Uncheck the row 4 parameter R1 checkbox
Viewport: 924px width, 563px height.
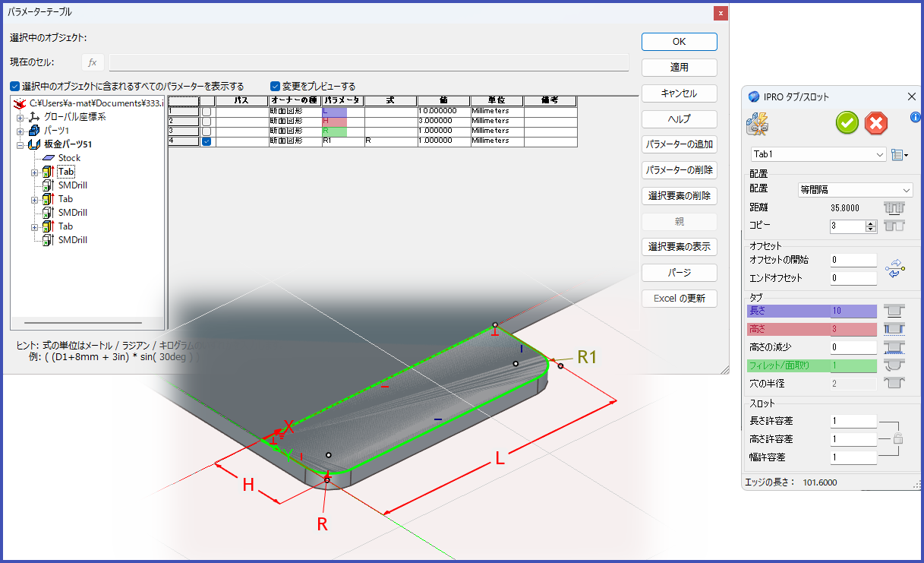(x=207, y=141)
